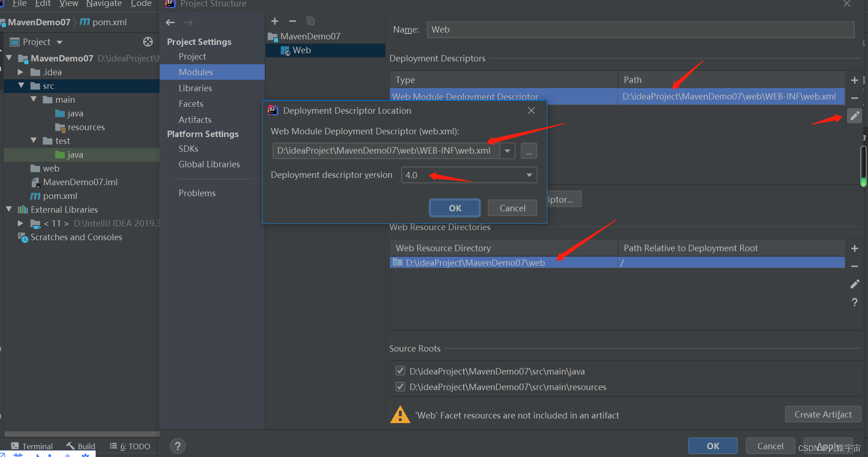
Task: Select Facets in Project Settings
Action: (x=191, y=104)
